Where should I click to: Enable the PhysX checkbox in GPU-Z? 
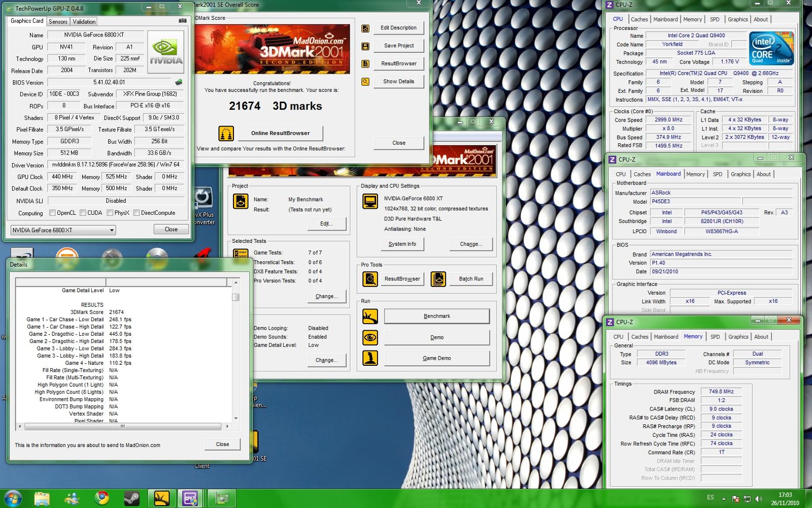point(110,213)
